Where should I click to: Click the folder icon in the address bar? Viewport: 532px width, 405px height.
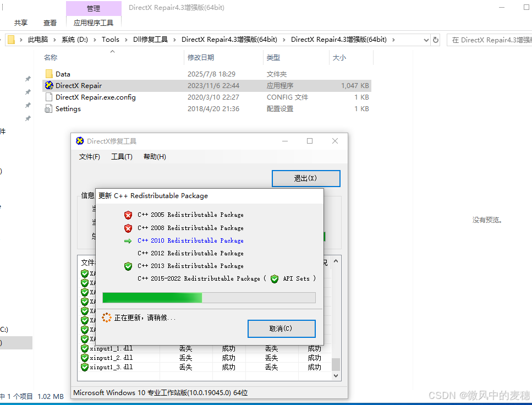(11, 40)
